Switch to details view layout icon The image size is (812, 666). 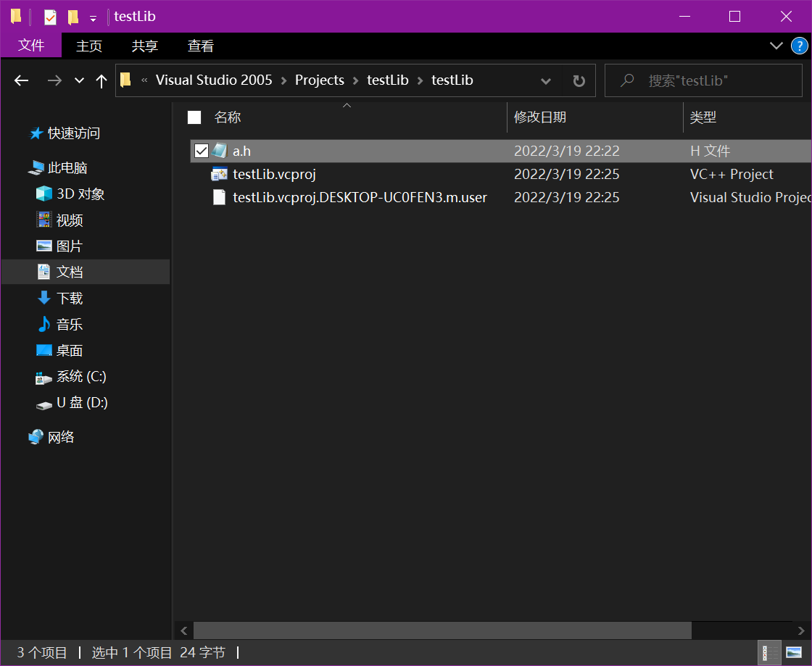(x=769, y=652)
